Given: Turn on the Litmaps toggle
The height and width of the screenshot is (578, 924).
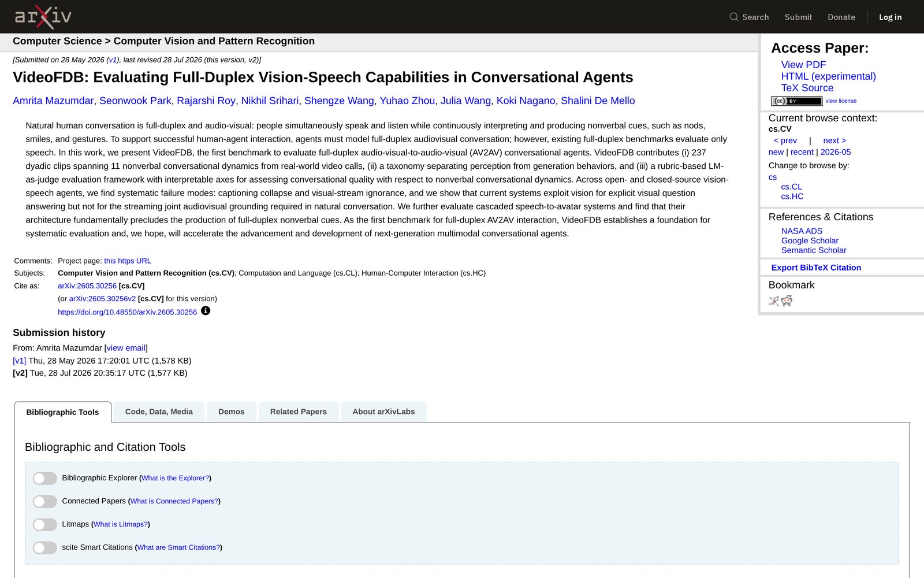Looking at the screenshot, I should point(44,524).
